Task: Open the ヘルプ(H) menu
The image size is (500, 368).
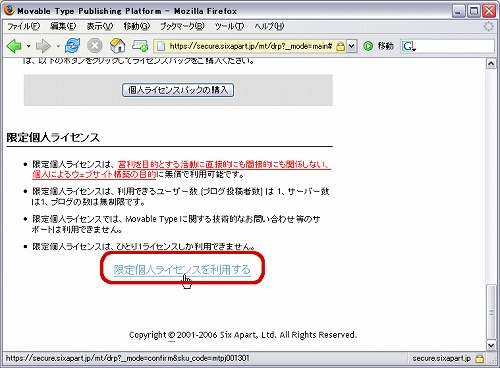Action: pyautogui.click(x=269, y=26)
